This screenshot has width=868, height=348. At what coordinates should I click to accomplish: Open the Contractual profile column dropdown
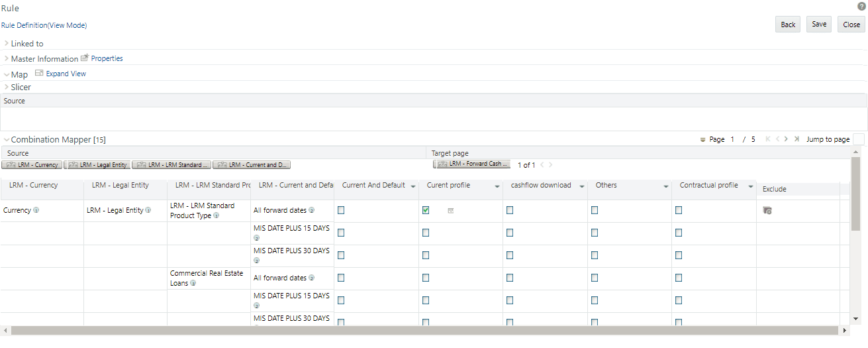pyautogui.click(x=751, y=187)
